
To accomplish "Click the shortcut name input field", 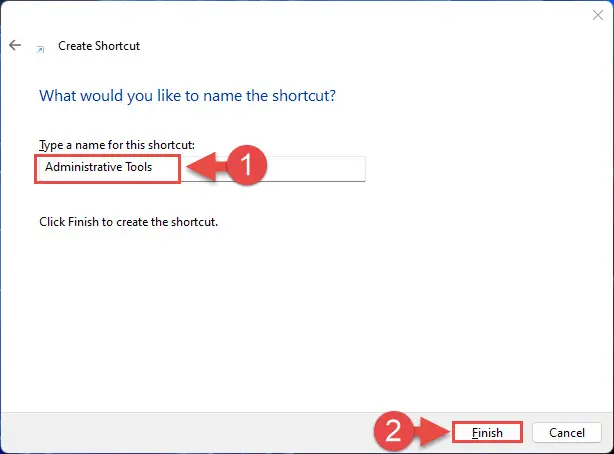I will (x=202, y=168).
